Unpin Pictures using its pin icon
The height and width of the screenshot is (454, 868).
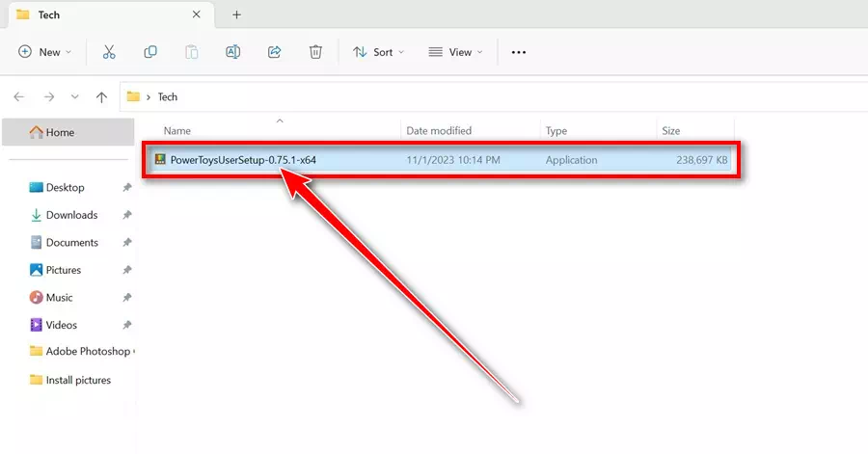pos(126,270)
